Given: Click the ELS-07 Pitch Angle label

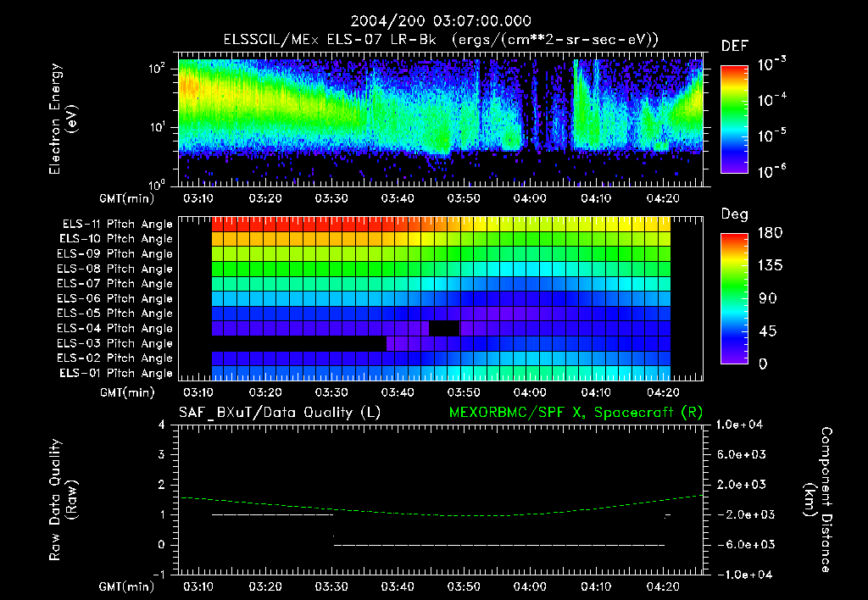Looking at the screenshot, I should click(x=115, y=283).
